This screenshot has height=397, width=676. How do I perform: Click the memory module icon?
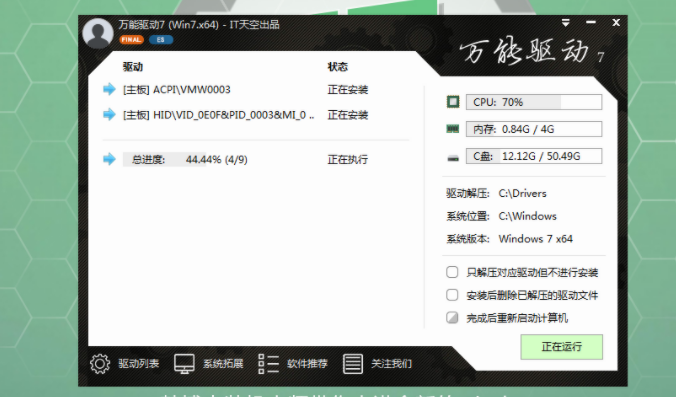[453, 129]
